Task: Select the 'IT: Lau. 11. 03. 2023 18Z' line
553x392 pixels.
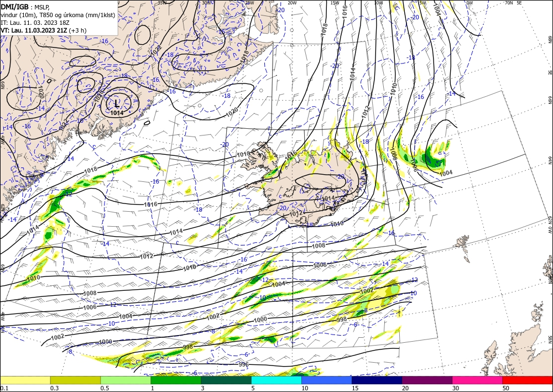Action: 34,23
